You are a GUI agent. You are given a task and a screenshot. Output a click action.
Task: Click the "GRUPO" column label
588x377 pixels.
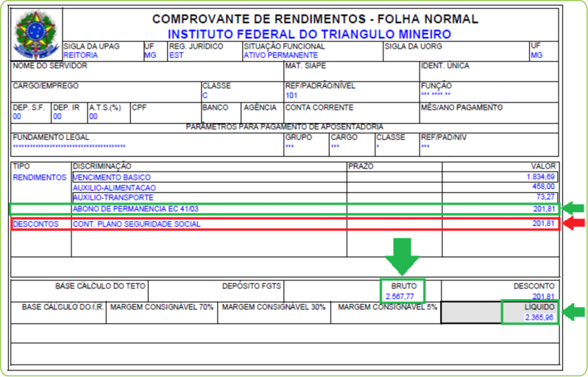coord(299,137)
